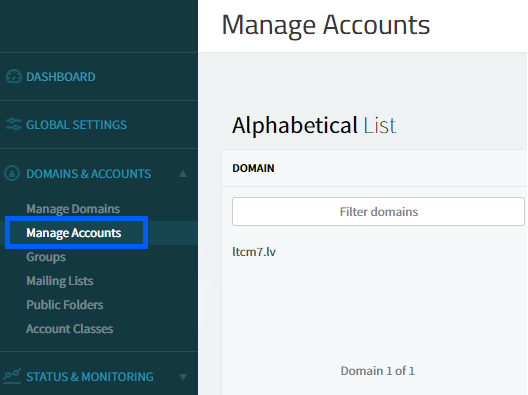
Task: Click the 'Domain 1 of 1' text
Action: 378,371
